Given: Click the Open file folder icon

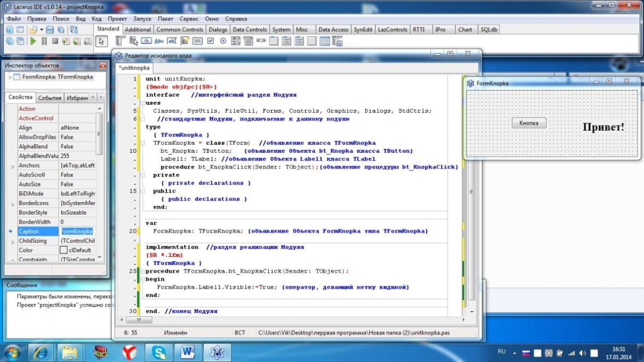Looking at the screenshot, I should pos(33,30).
